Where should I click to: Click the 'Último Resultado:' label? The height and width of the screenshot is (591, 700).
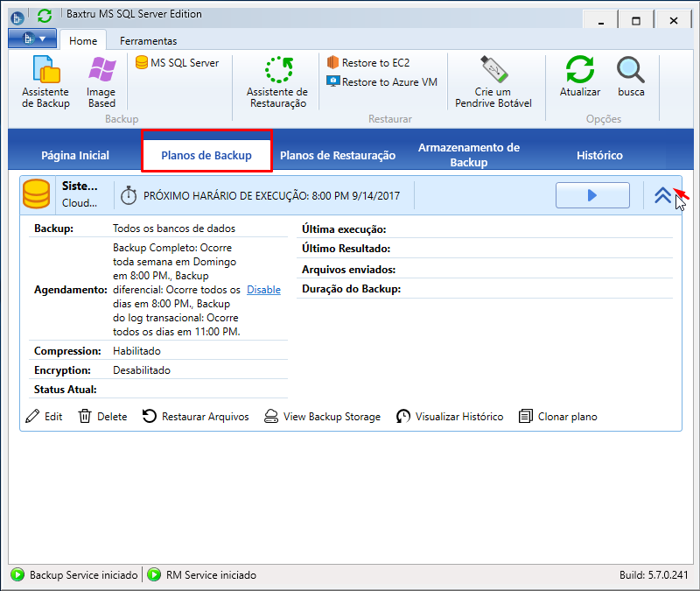click(x=346, y=249)
